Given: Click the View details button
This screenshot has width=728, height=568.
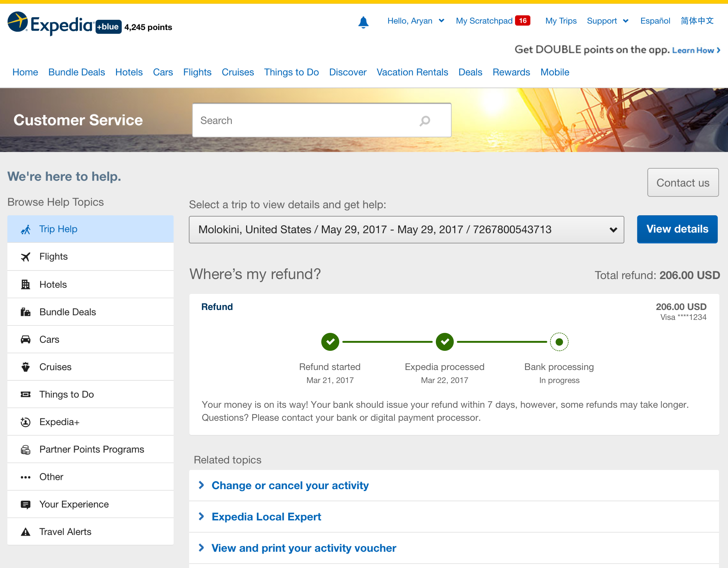Looking at the screenshot, I should (677, 229).
